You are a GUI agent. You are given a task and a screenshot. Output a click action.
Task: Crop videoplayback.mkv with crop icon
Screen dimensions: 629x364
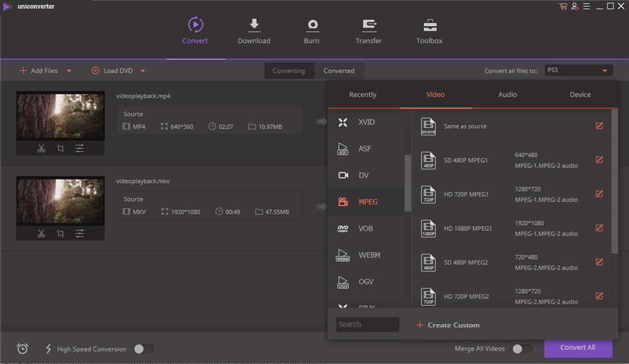click(61, 233)
